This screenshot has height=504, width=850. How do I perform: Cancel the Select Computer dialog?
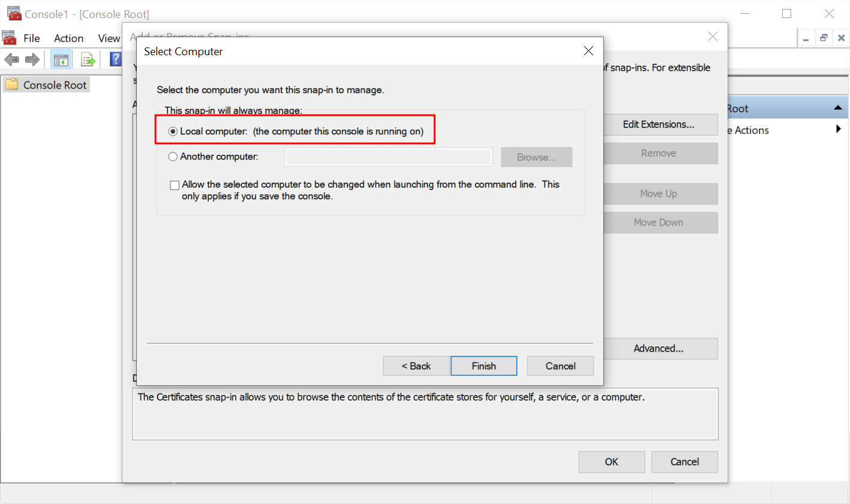coord(560,366)
